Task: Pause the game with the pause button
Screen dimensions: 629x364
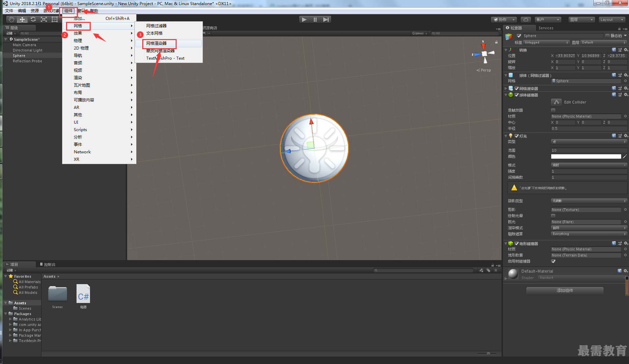Action: click(x=315, y=20)
